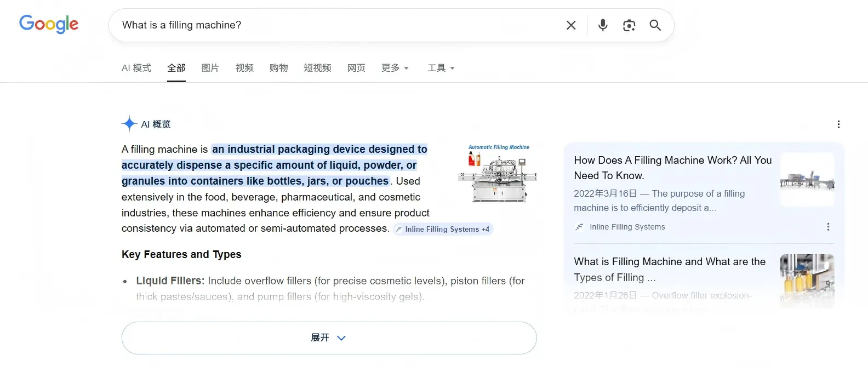This screenshot has height=366, width=868.
Task: Select the 全部 tab
Action: pos(176,68)
